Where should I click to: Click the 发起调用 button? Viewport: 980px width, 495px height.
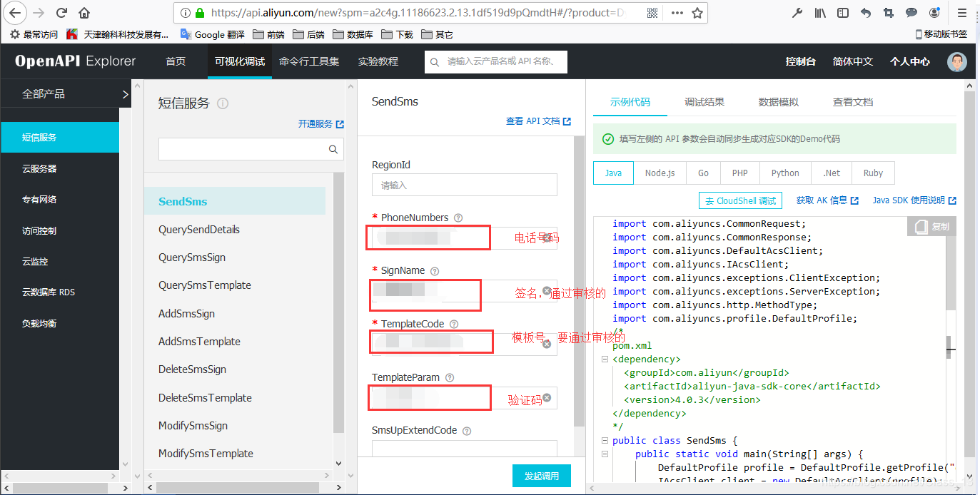pos(542,476)
